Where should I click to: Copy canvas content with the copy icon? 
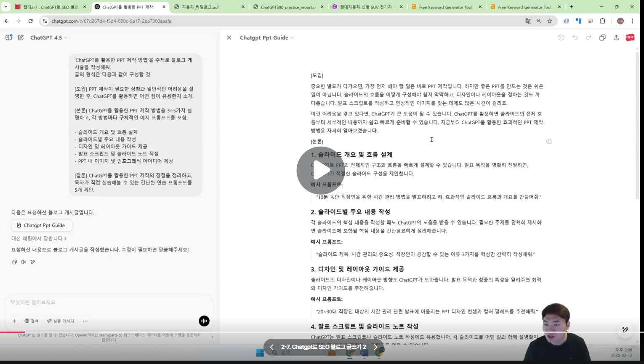[602, 37]
